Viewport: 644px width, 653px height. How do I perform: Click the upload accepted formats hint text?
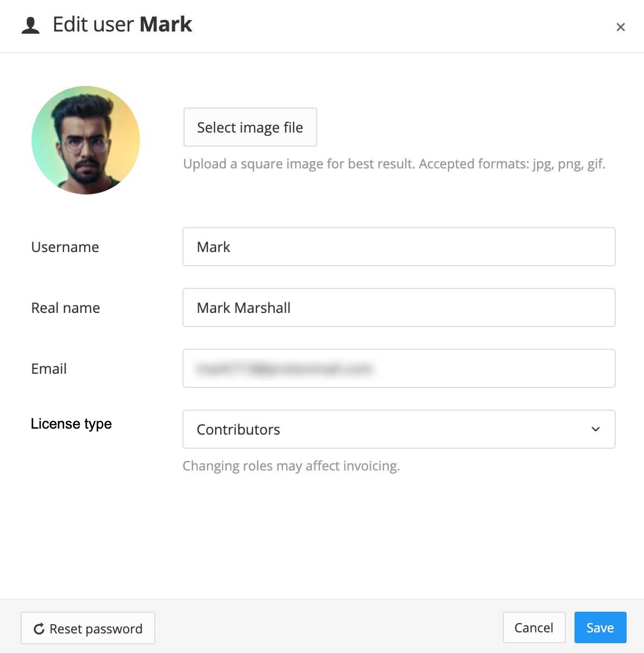[x=394, y=164]
